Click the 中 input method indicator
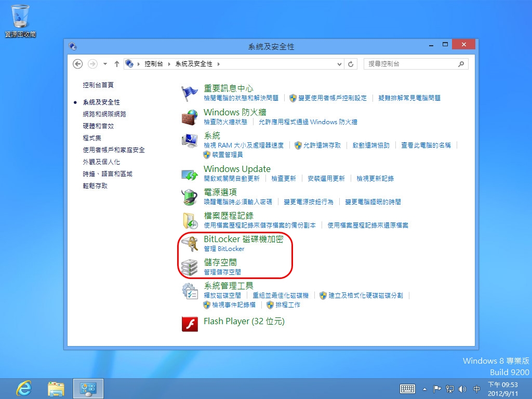This screenshot has height=399, width=532. 477,389
